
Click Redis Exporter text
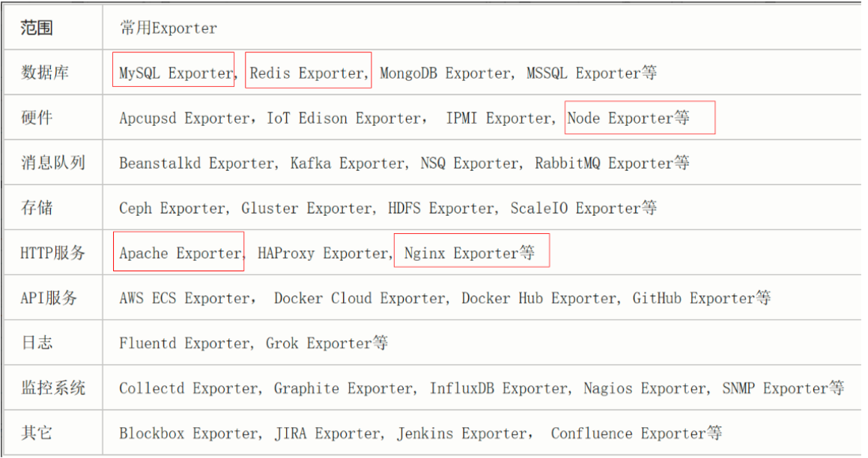pyautogui.click(x=306, y=73)
